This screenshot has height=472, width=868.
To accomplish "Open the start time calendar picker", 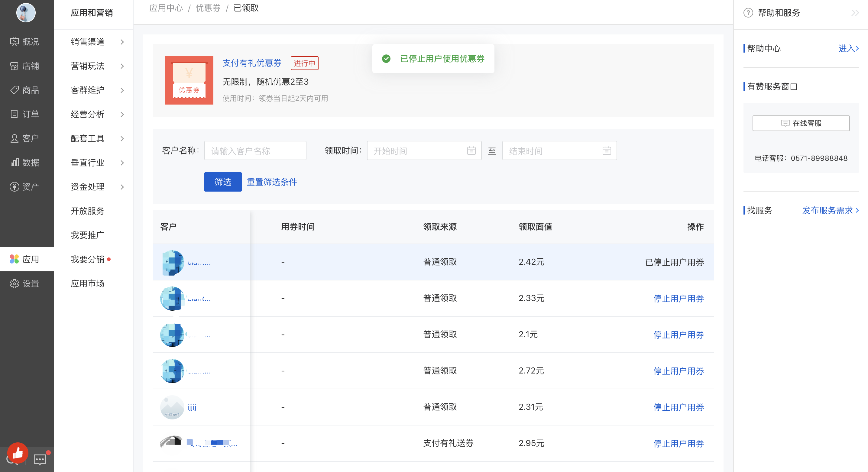I will 471,150.
